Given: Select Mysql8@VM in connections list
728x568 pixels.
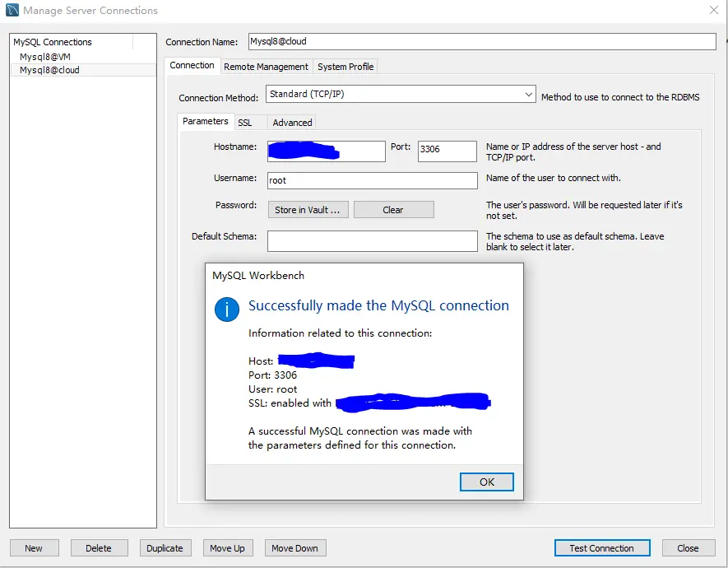Looking at the screenshot, I should pos(84,57).
